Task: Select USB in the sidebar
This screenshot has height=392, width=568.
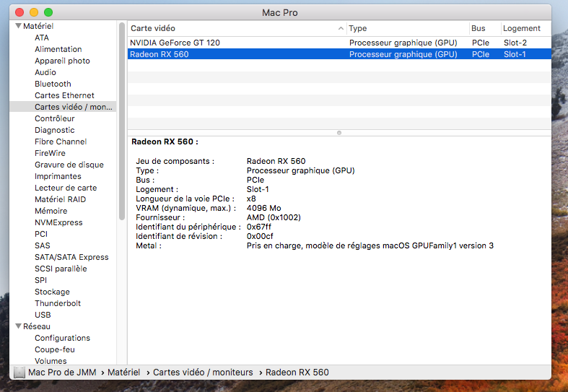Action: coord(43,315)
